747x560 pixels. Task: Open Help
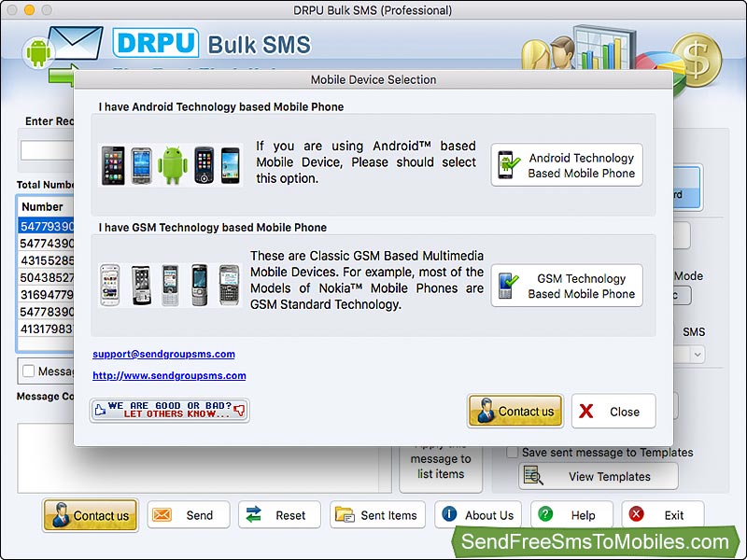(571, 515)
